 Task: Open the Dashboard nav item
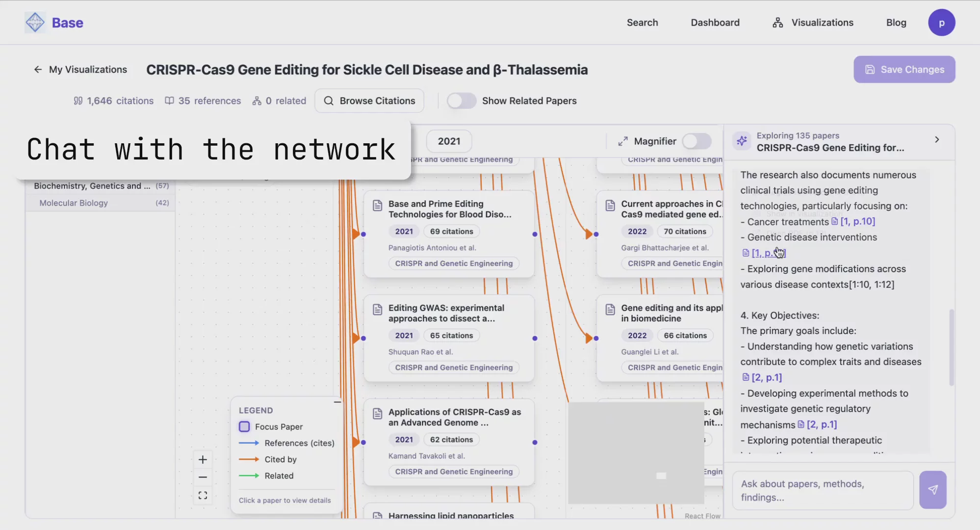click(x=715, y=23)
